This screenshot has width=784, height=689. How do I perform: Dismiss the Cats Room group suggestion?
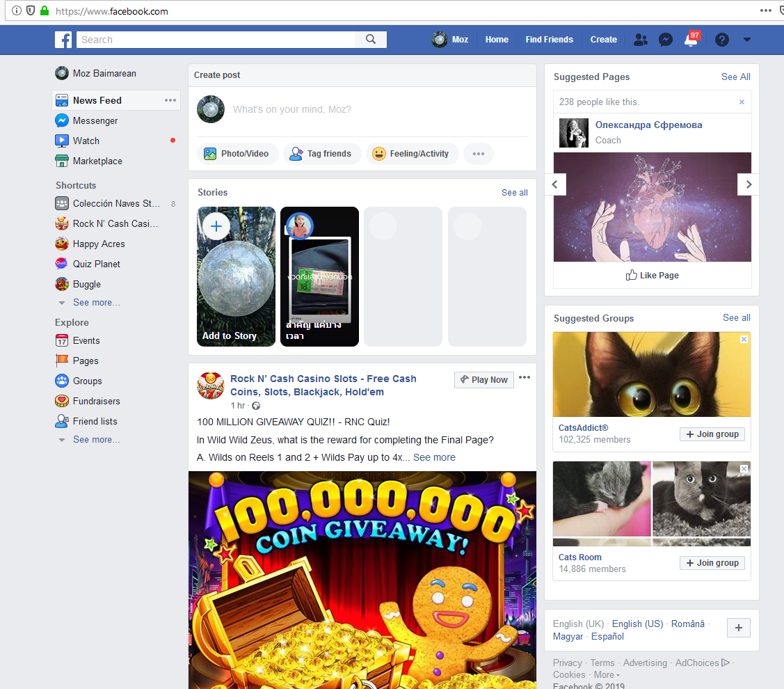point(744,469)
